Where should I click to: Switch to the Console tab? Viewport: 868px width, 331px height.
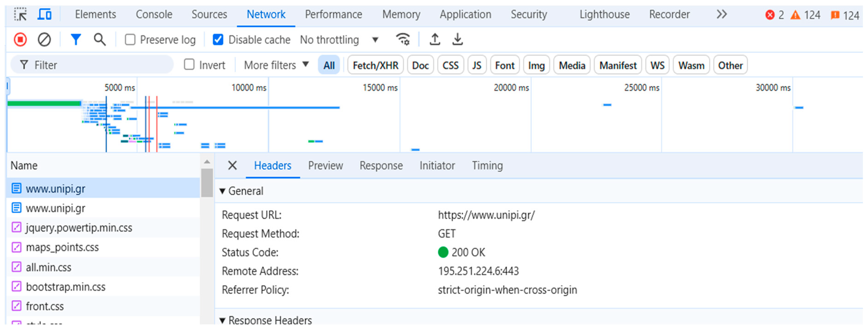click(x=154, y=15)
